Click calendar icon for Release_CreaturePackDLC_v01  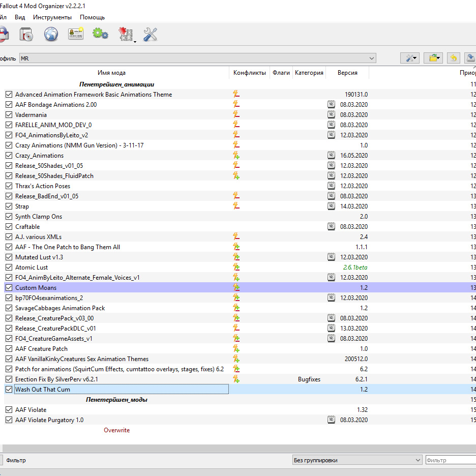tap(331, 328)
